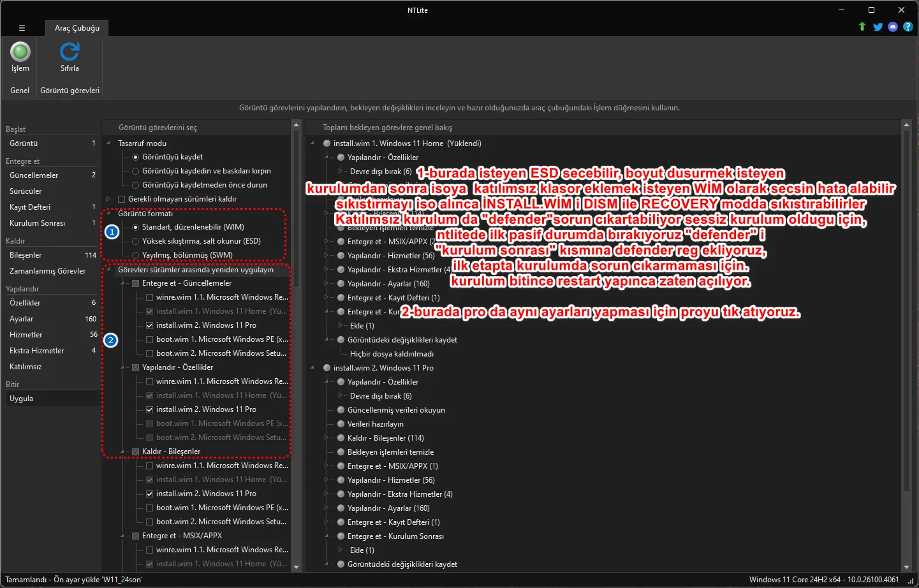Go to Ekstra Hizmetler in the sidebar
The width and height of the screenshot is (919, 588).
(x=51, y=351)
